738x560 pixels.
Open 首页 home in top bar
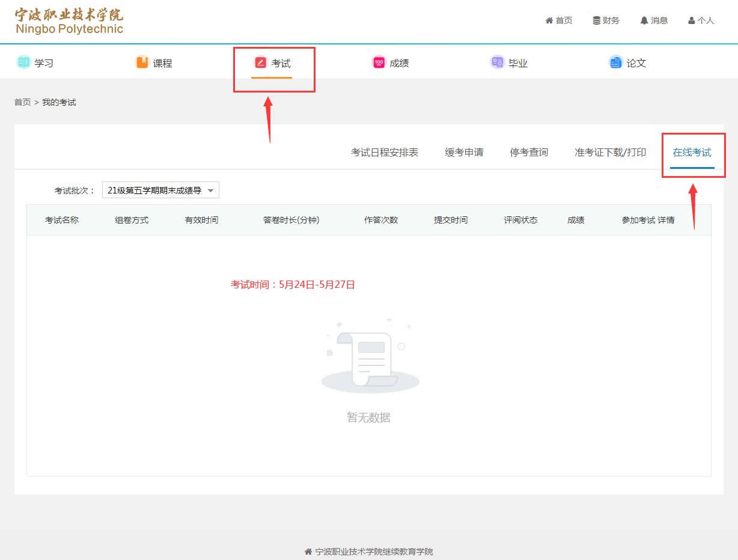point(559,20)
